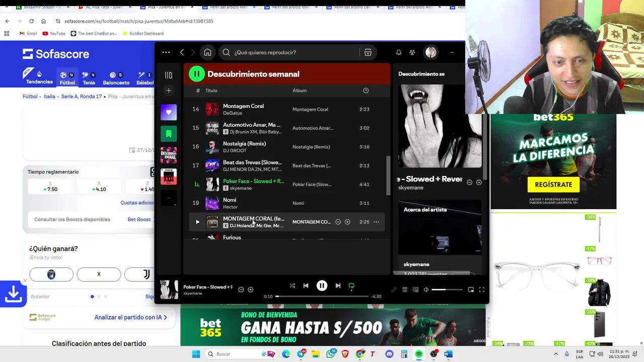This screenshot has width=644, height=362.
Task: Click the Sofascore logo
Action: (56, 54)
